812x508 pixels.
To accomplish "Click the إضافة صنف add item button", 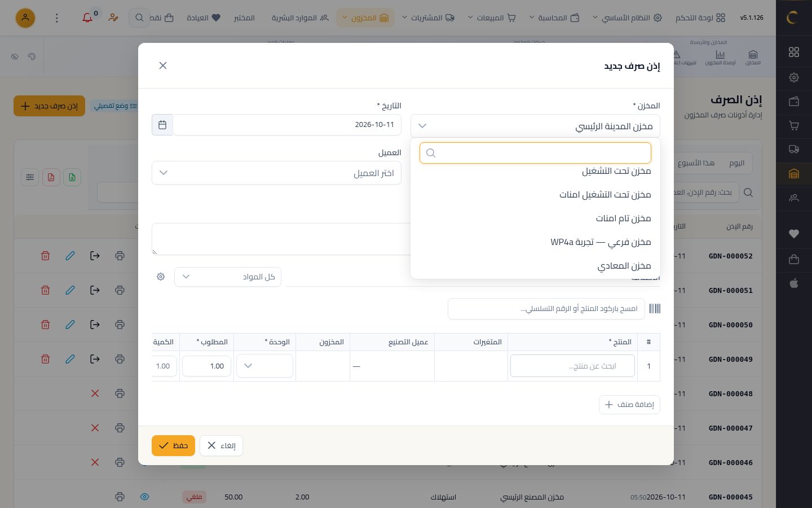I will point(629,405).
